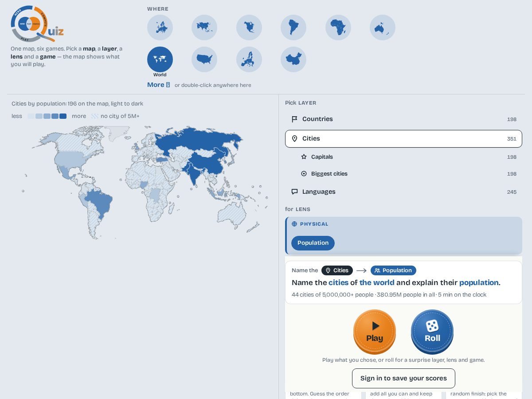Select the Africa map icon
The width and height of the screenshot is (532, 399).
(338, 27)
